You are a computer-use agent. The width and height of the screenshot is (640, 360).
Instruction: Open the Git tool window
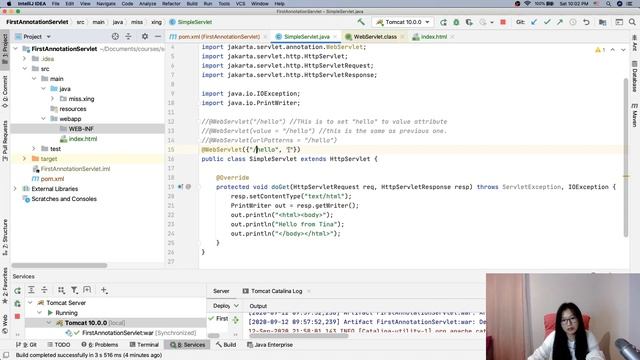[27, 345]
